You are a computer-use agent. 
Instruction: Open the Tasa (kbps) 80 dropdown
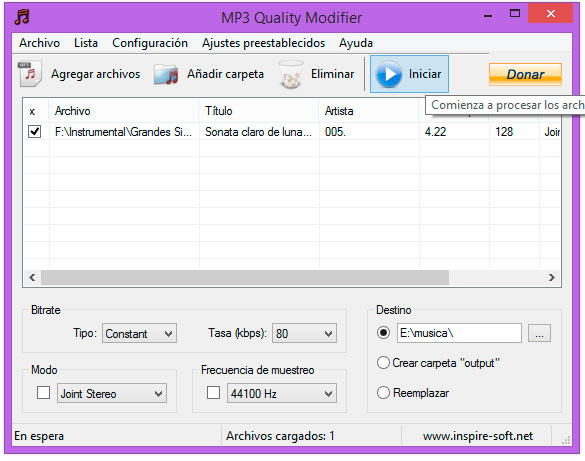pos(304,333)
